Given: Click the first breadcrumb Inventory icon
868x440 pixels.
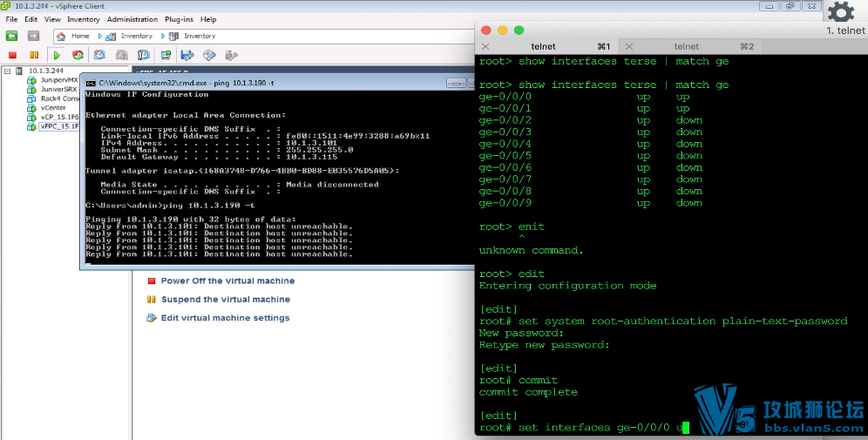Looking at the screenshot, I should [111, 36].
